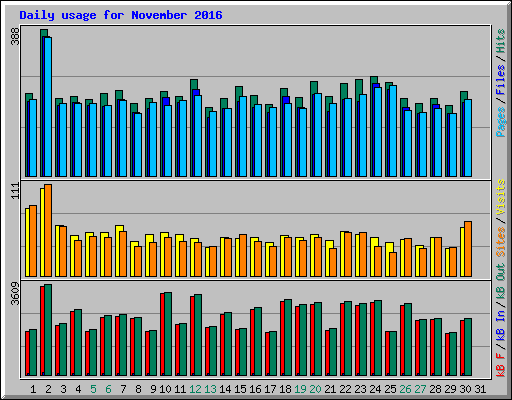Select day 21 on the x-axis
The height and width of the screenshot is (400, 512).
pyautogui.click(x=330, y=389)
